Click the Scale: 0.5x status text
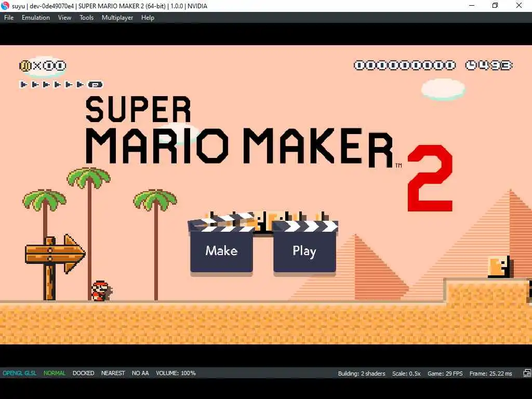Screen dimensions: 532x399 (x=406, y=374)
